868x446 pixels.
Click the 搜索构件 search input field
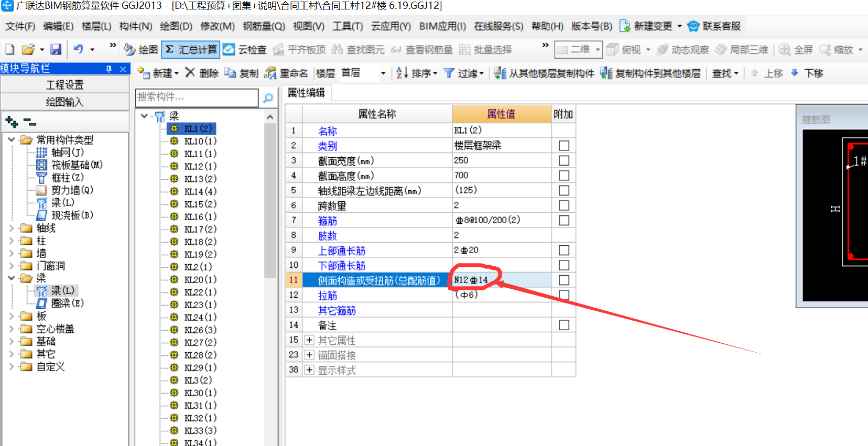[197, 97]
